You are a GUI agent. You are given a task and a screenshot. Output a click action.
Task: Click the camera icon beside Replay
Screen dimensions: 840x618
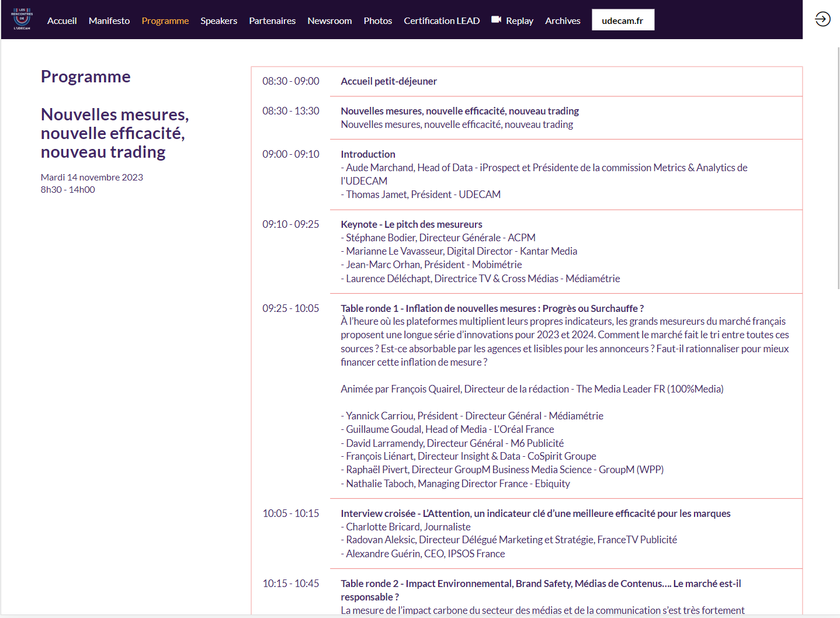tap(497, 20)
